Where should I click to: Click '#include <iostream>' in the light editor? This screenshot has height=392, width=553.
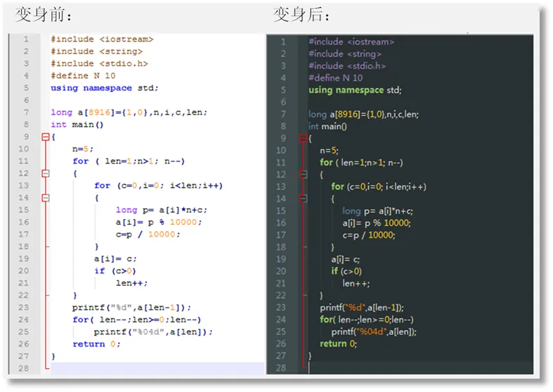point(103,39)
